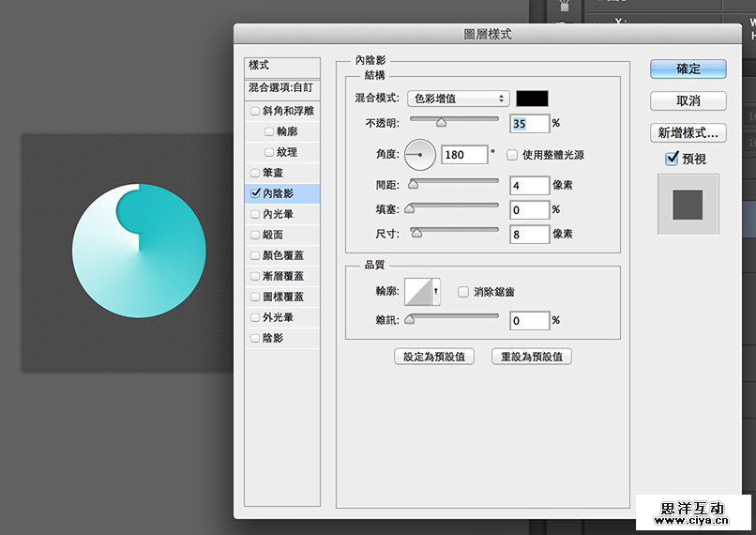Check the 陰影 style checkbox

pos(255,338)
